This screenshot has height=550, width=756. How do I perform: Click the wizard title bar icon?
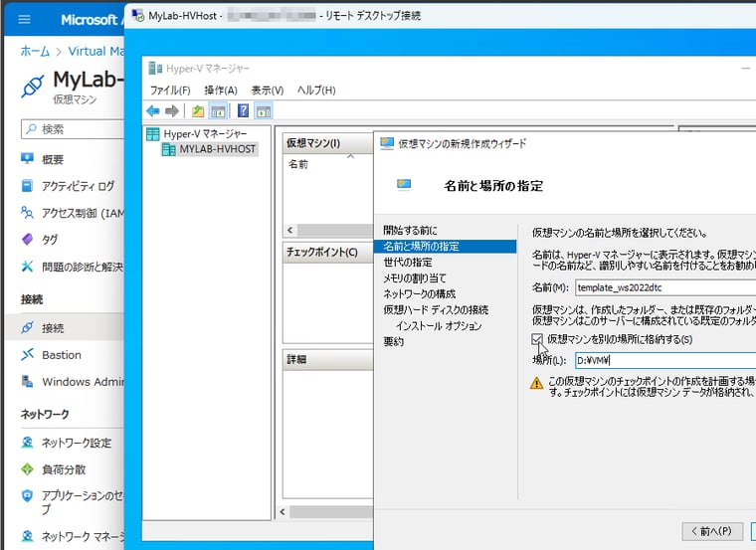[x=387, y=143]
